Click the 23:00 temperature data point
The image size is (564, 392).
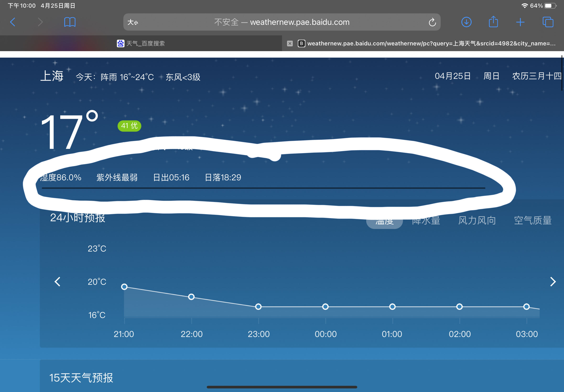(258, 306)
